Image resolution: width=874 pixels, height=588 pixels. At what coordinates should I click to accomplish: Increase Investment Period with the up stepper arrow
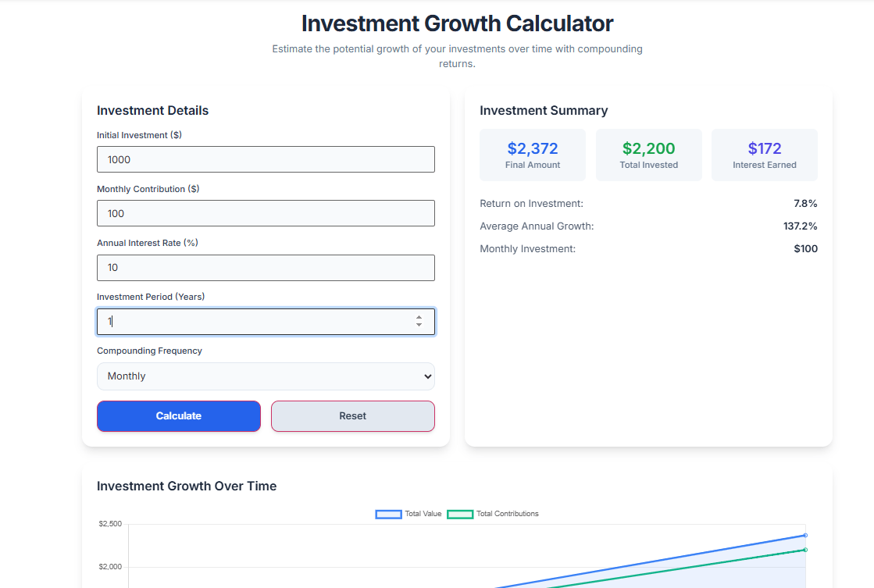[x=420, y=317]
